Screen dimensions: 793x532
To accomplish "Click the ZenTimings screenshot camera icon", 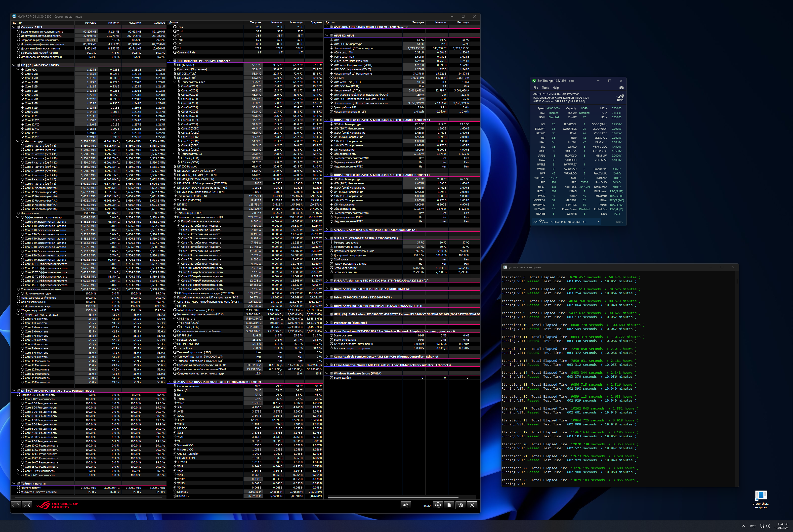I will (621, 87).
